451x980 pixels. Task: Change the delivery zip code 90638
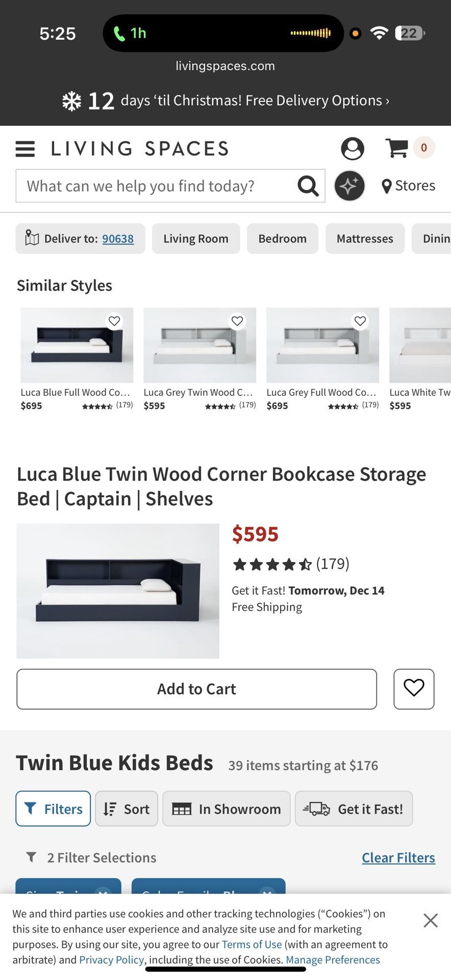click(119, 238)
